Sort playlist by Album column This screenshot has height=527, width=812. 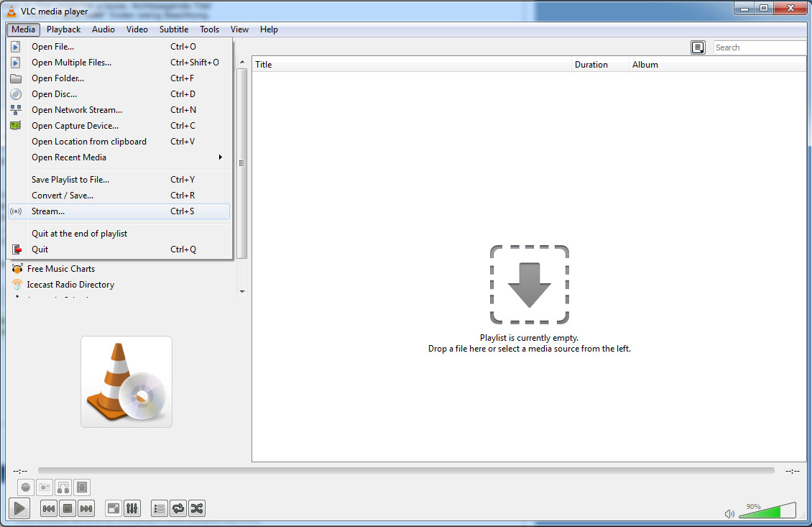718,64
